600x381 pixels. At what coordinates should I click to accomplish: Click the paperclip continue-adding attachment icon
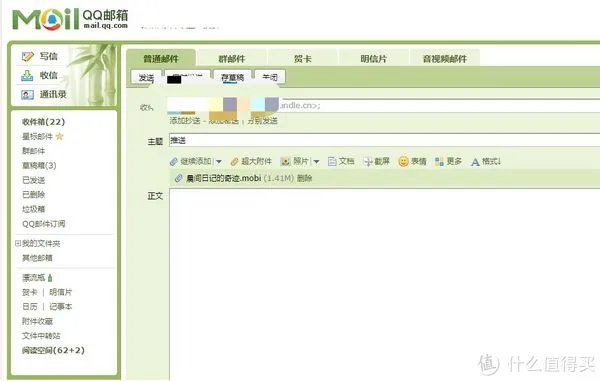click(174, 162)
